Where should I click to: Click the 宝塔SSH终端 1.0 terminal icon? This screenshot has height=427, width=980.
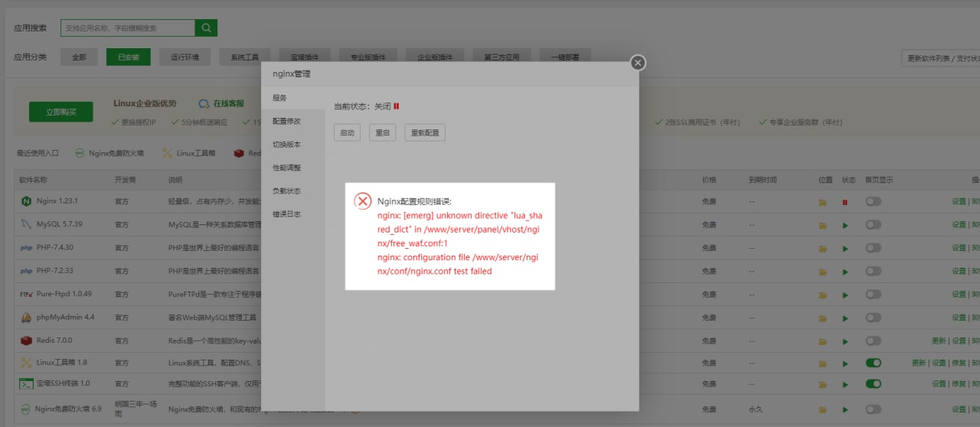point(25,383)
